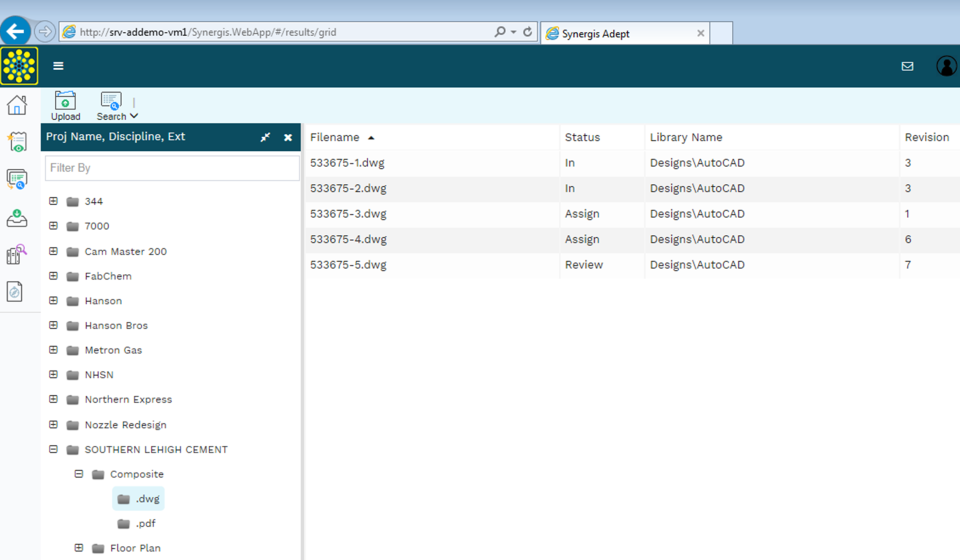Screen dimensions: 960x560
Task: Collapse the Proj Name panel with pin icon
Action: [x=265, y=137]
